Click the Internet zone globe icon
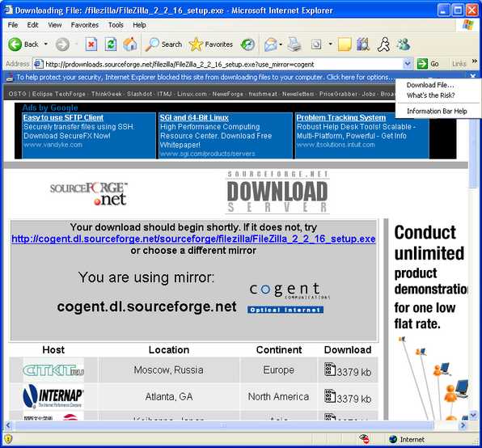 tap(393, 439)
